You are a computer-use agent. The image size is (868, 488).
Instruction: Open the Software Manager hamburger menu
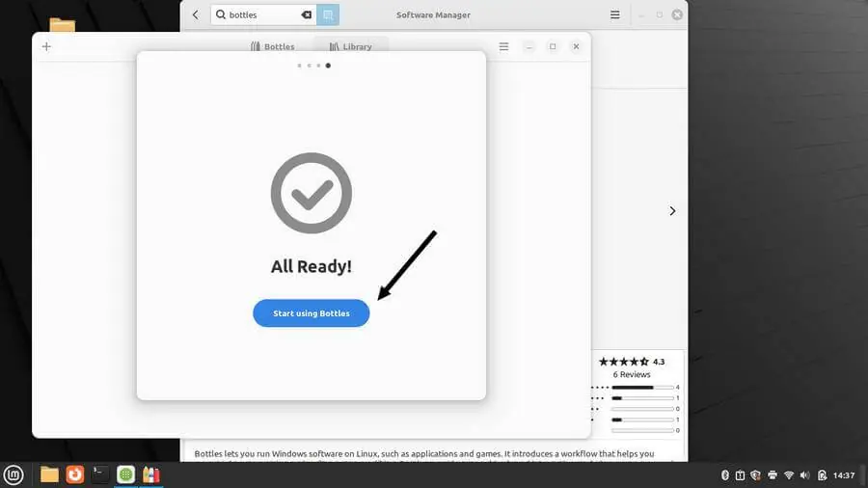[615, 14]
